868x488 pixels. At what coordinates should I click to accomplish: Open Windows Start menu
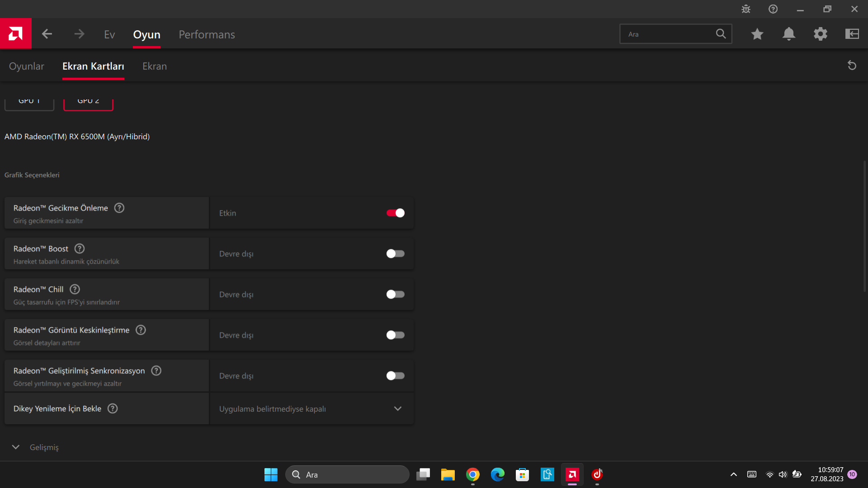click(271, 474)
